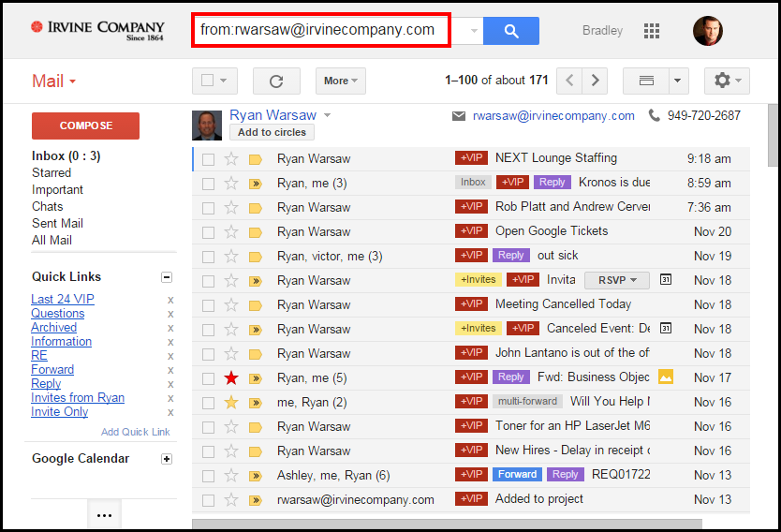Screen dimensions: 781x532
Task: Check the Rob Platt and Andrew email
Action: [208, 208]
